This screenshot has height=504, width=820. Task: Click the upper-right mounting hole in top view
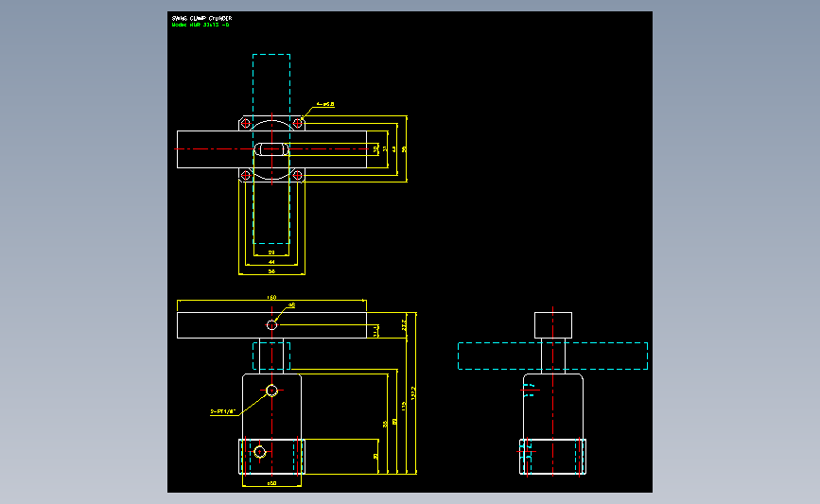[298, 123]
